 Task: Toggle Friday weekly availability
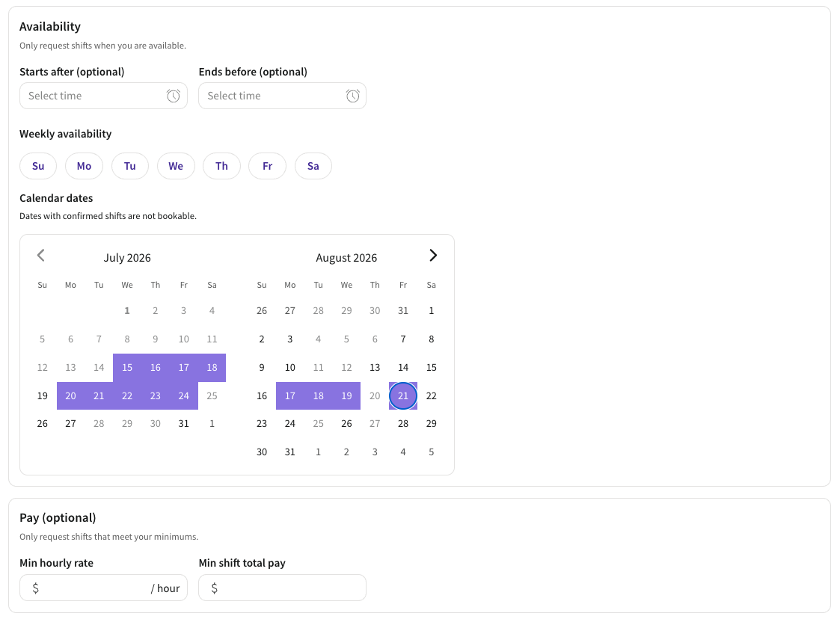click(267, 166)
